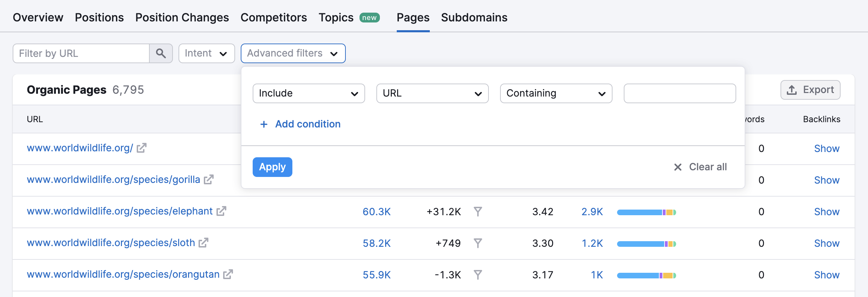
Task: Click the filter funnel icon in orangutan row
Action: 478,275
